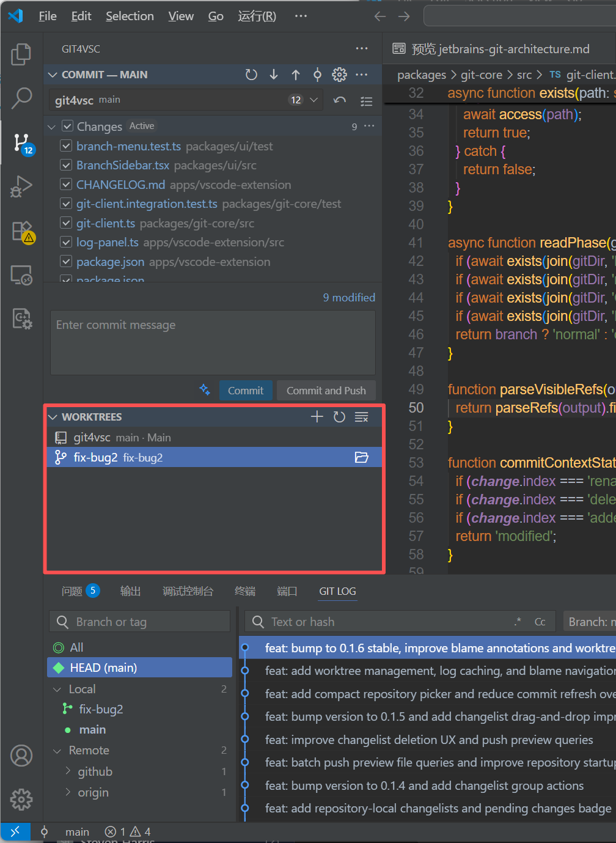Collapse the Changes group chevron
Viewport: 616px width, 843px height.
[x=52, y=127]
